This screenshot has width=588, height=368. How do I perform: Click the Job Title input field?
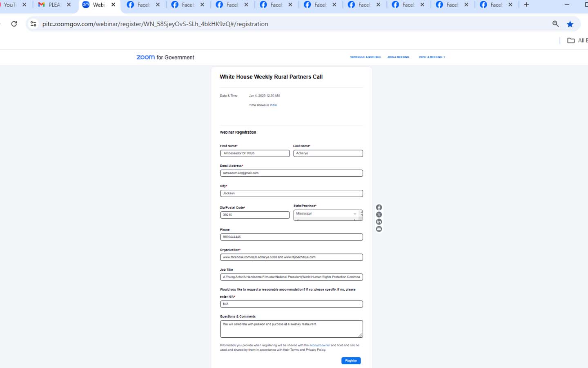[292, 277]
